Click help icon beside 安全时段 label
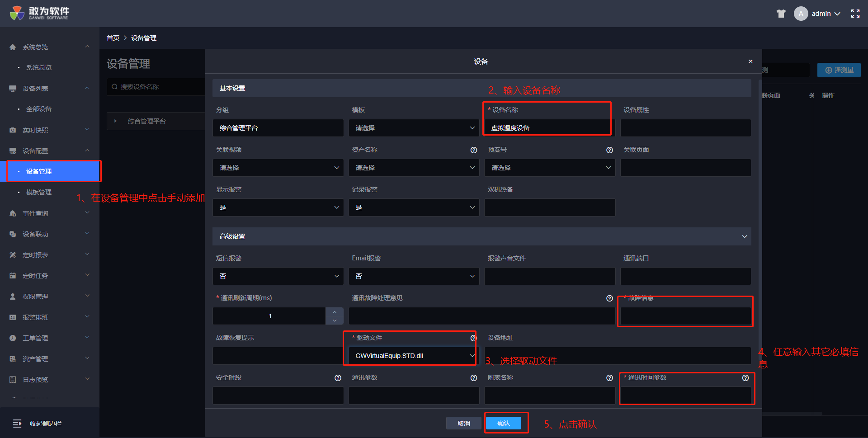The image size is (868, 438). pyautogui.click(x=338, y=378)
